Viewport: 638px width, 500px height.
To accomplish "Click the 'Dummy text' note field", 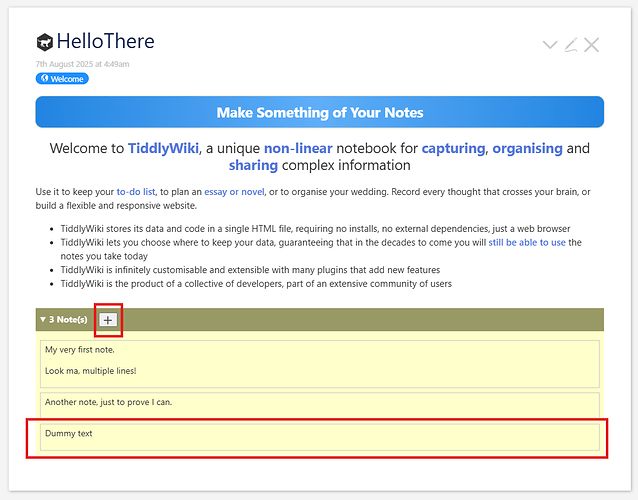I will 319,436.
